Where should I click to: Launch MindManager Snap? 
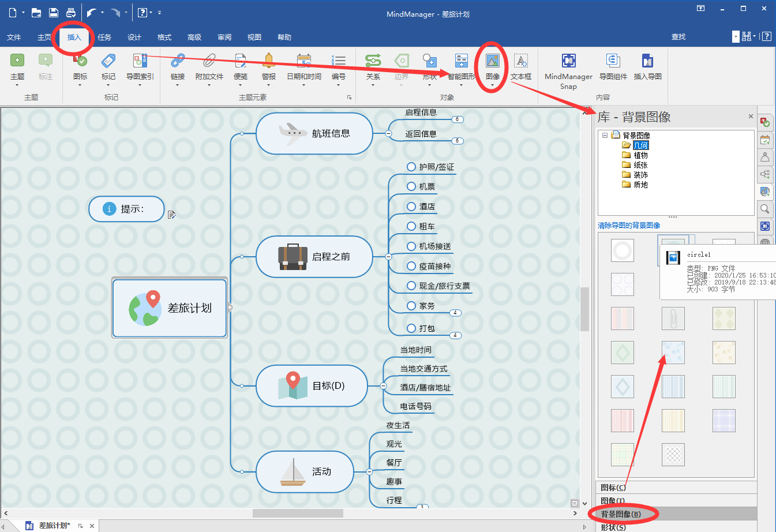tap(568, 71)
